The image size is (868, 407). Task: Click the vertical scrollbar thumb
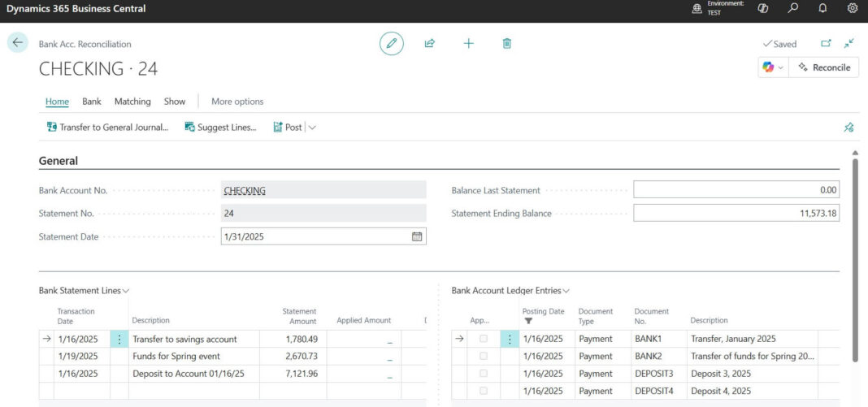coord(855,260)
